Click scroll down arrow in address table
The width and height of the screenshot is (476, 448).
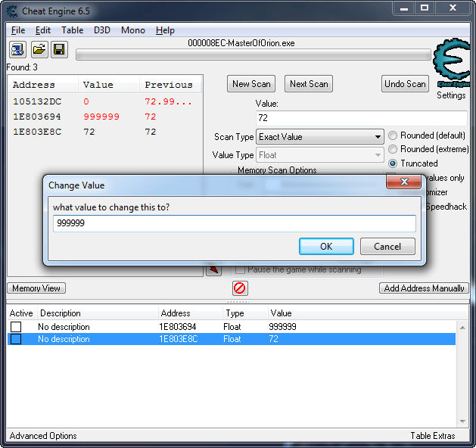coord(462,422)
